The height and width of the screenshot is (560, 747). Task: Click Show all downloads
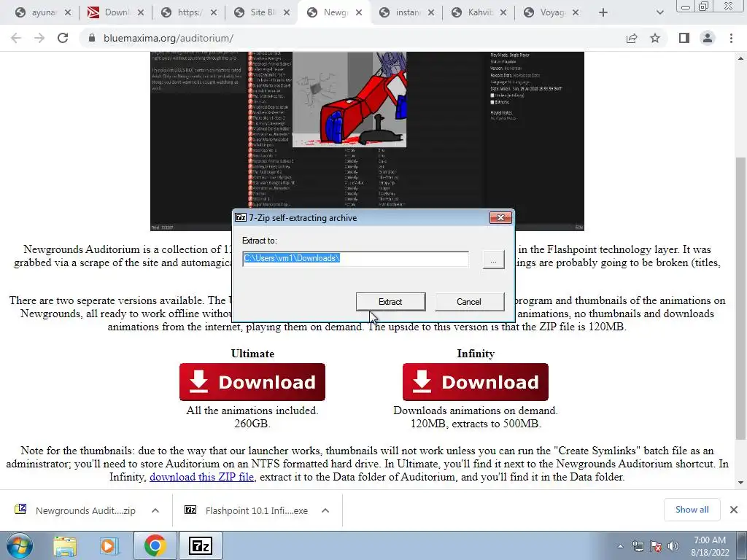pos(692,510)
